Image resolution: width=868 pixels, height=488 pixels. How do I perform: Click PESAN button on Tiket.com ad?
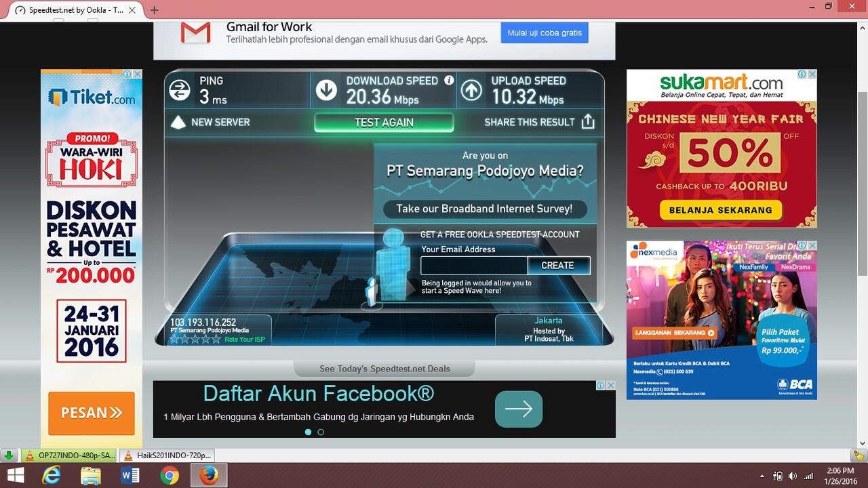92,413
